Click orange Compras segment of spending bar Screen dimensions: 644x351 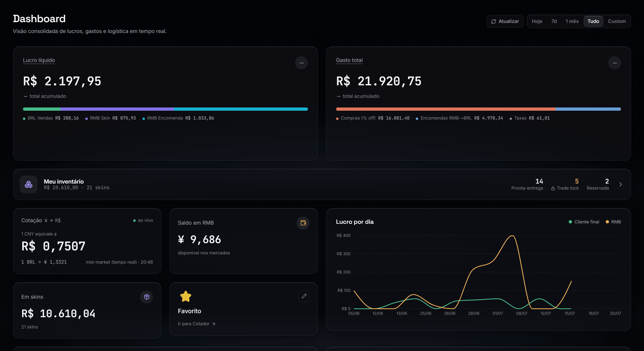pyautogui.click(x=446, y=109)
